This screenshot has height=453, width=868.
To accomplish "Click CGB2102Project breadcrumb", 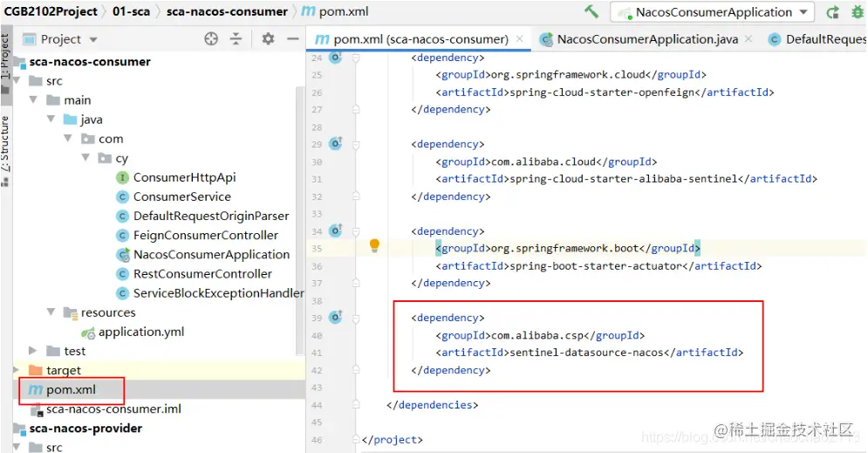I will click(51, 11).
